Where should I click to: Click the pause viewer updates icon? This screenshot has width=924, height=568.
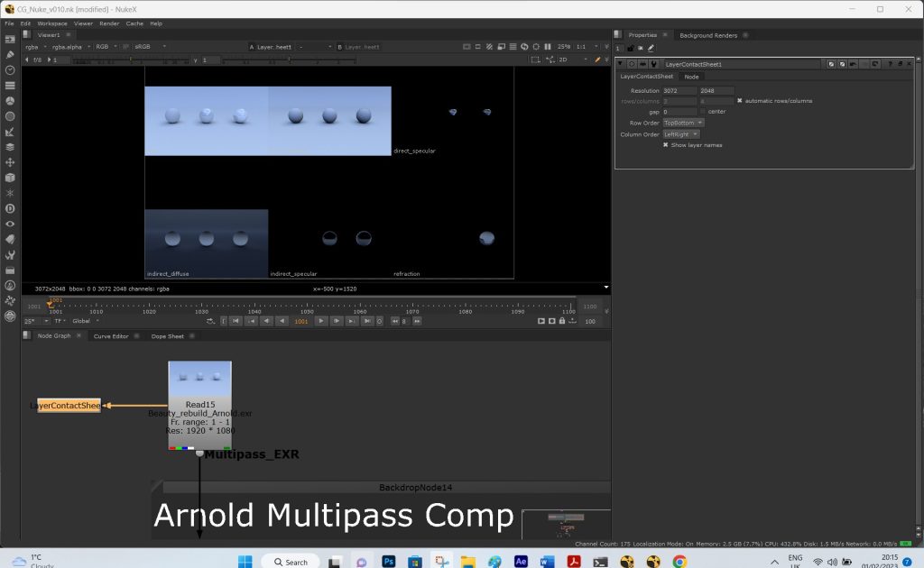coord(548,47)
